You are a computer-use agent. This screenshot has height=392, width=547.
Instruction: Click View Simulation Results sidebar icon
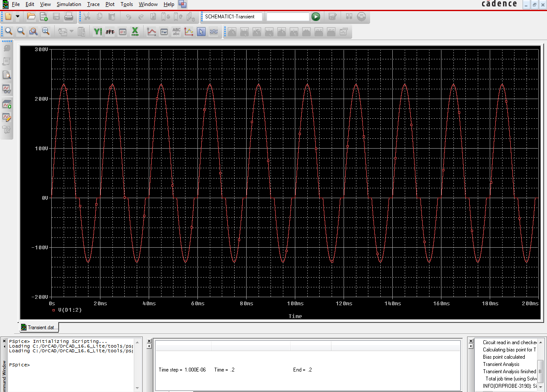[x=7, y=89]
